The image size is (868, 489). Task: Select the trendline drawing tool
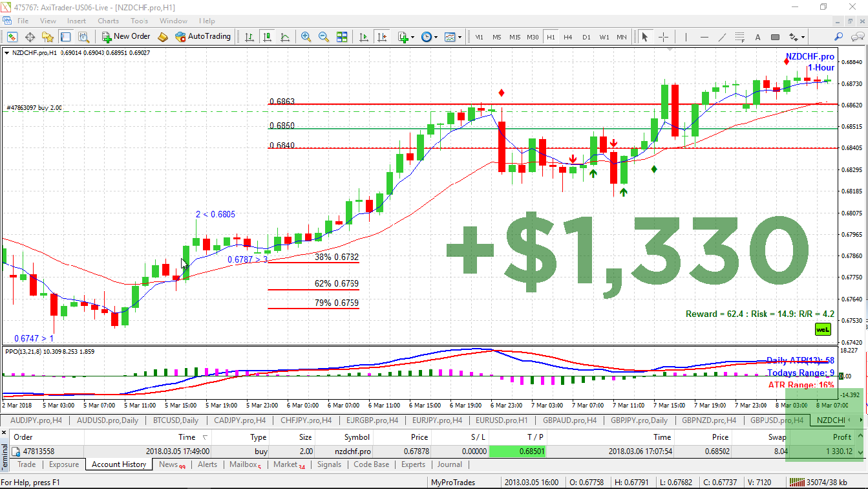pos(722,37)
